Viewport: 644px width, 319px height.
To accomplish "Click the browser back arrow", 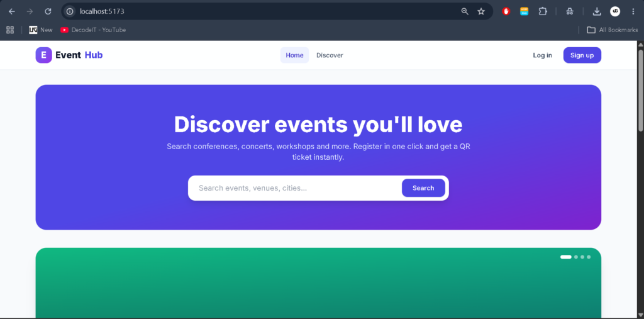I will [12, 11].
